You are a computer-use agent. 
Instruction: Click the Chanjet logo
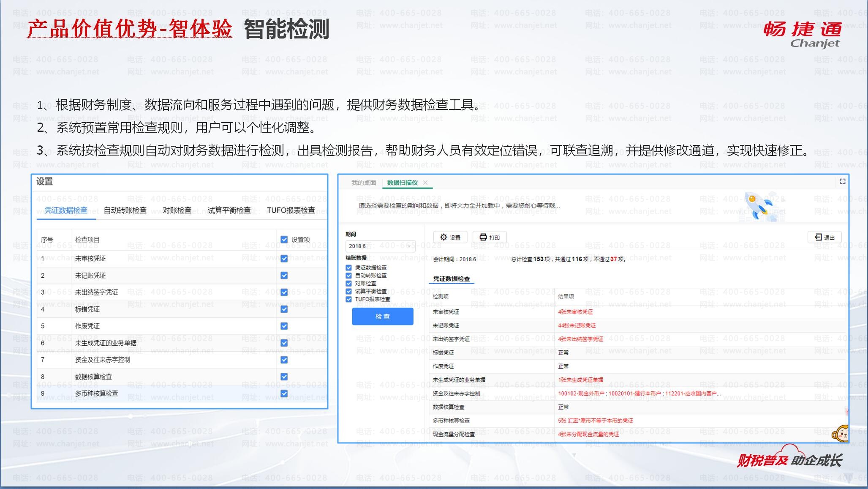[802, 35]
